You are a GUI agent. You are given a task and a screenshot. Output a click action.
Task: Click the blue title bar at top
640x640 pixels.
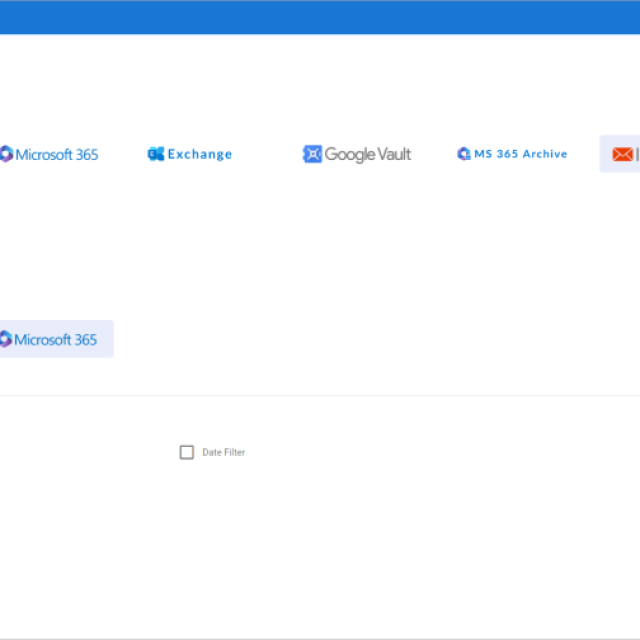[320, 17]
